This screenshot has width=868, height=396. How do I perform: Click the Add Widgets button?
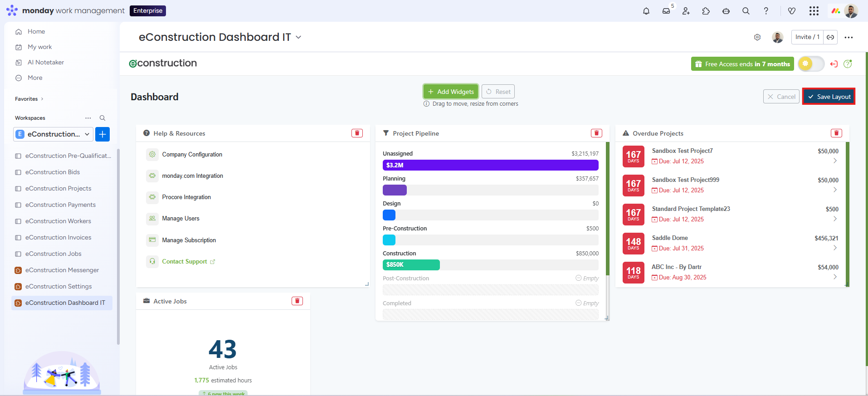pyautogui.click(x=450, y=92)
